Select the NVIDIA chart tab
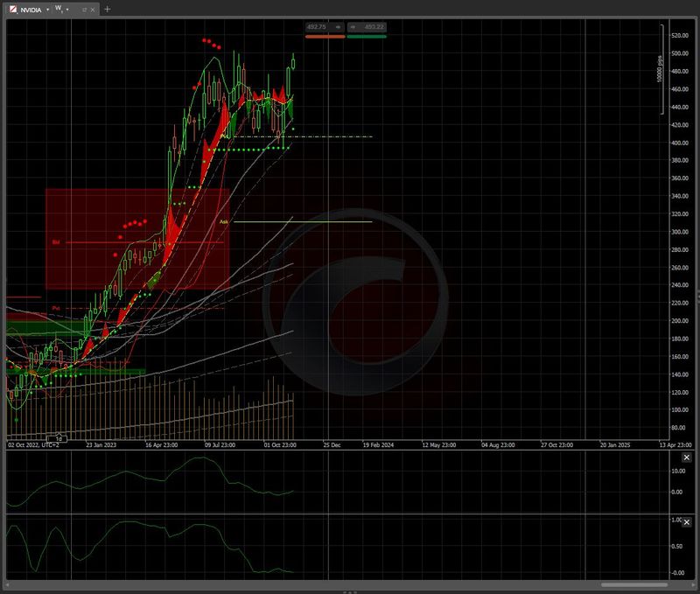 [31, 9]
